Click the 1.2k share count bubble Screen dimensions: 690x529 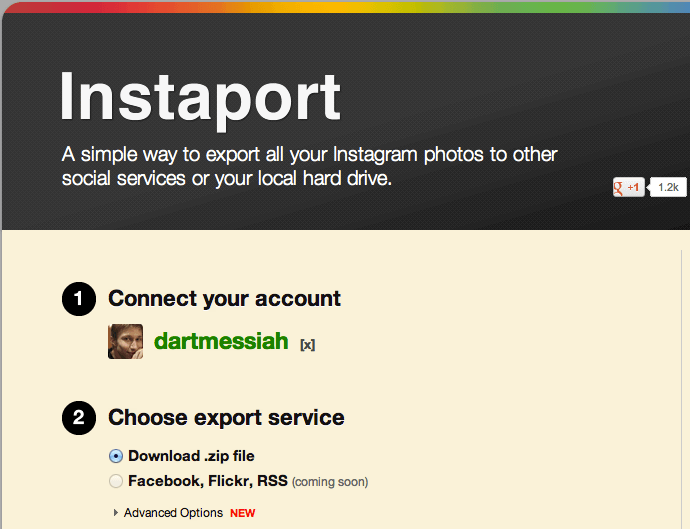(668, 187)
